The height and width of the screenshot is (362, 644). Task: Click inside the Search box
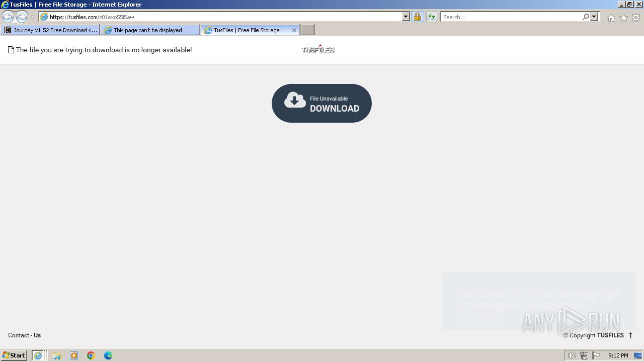(x=511, y=17)
